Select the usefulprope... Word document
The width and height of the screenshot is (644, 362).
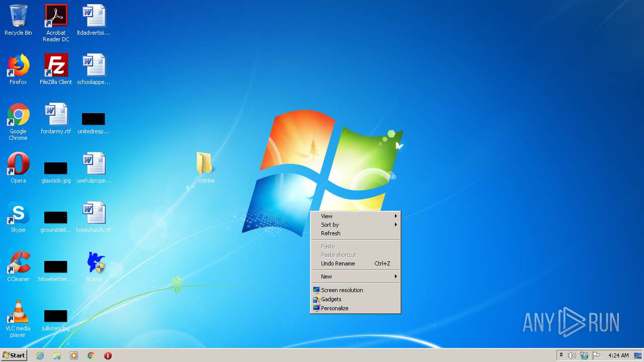coord(94,168)
